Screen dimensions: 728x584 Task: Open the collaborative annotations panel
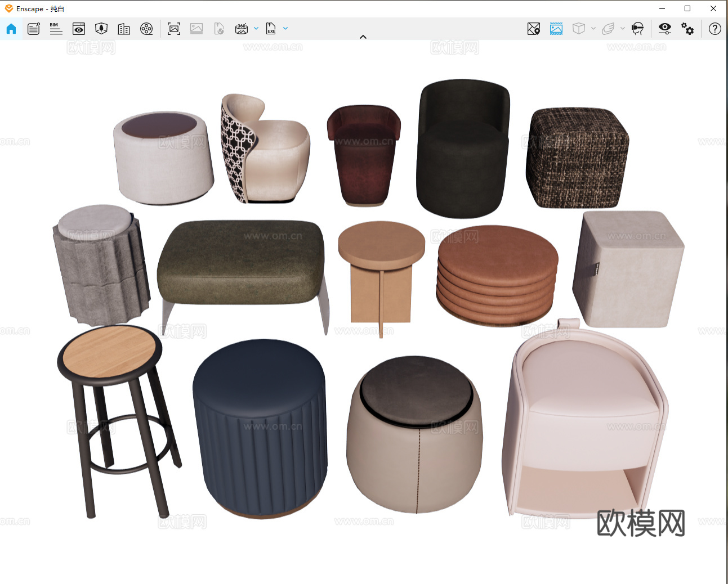34,29
